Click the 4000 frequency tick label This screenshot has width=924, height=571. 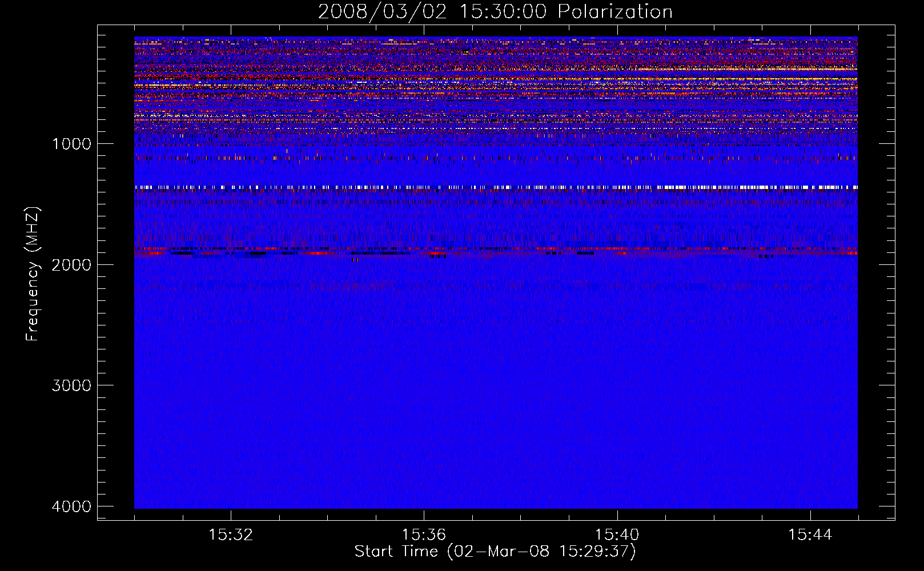tap(71, 506)
